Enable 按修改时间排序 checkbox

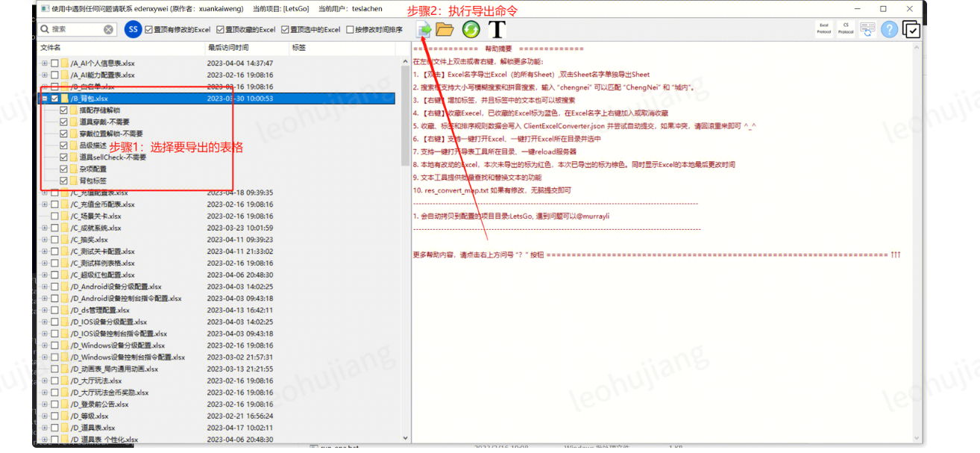[350, 30]
